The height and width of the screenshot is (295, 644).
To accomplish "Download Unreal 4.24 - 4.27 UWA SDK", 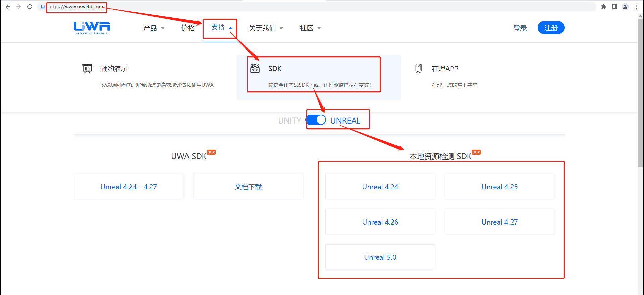I will pyautogui.click(x=128, y=187).
